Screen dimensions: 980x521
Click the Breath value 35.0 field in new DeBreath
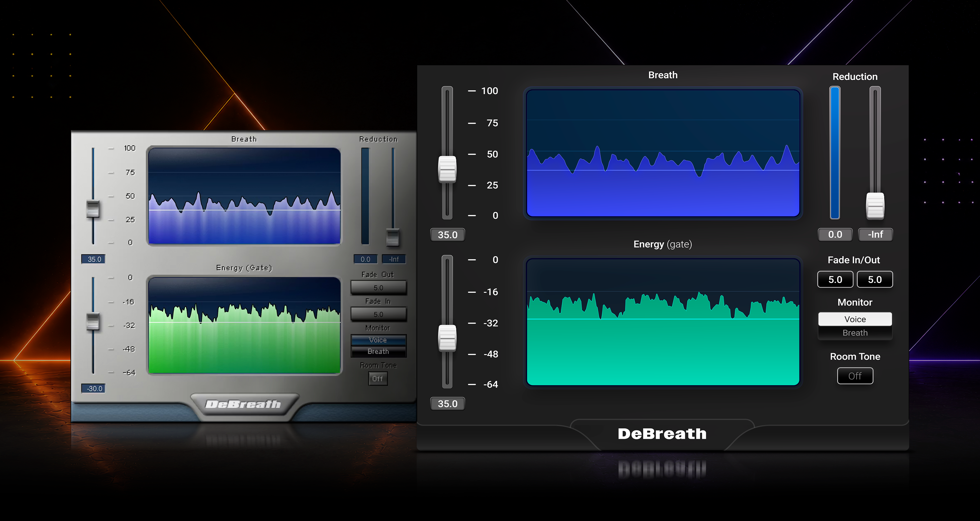(447, 235)
